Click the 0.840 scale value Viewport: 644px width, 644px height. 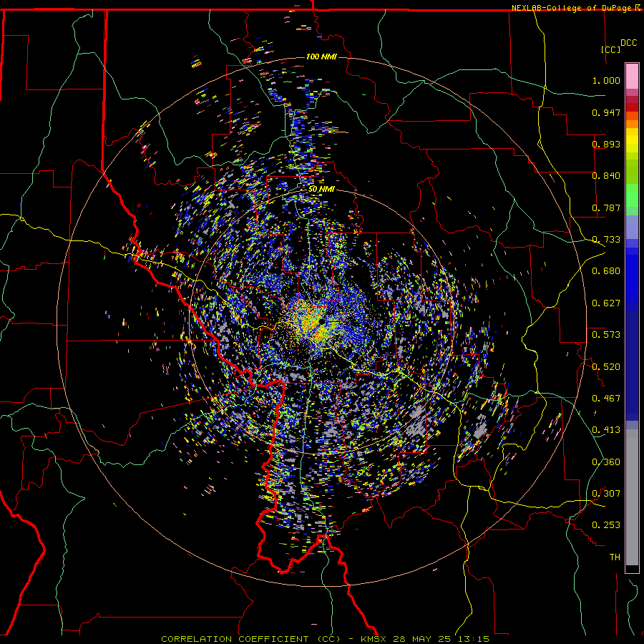(x=606, y=176)
